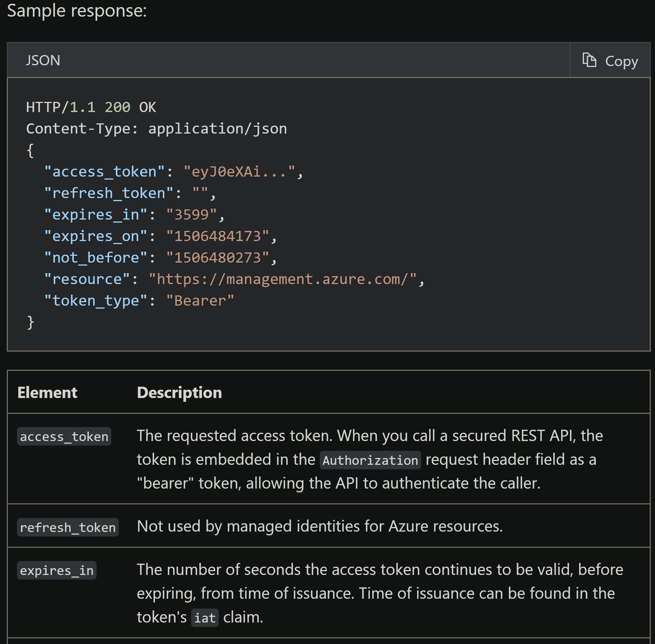
Task: Click the iat inline code chip
Action: [x=205, y=618]
